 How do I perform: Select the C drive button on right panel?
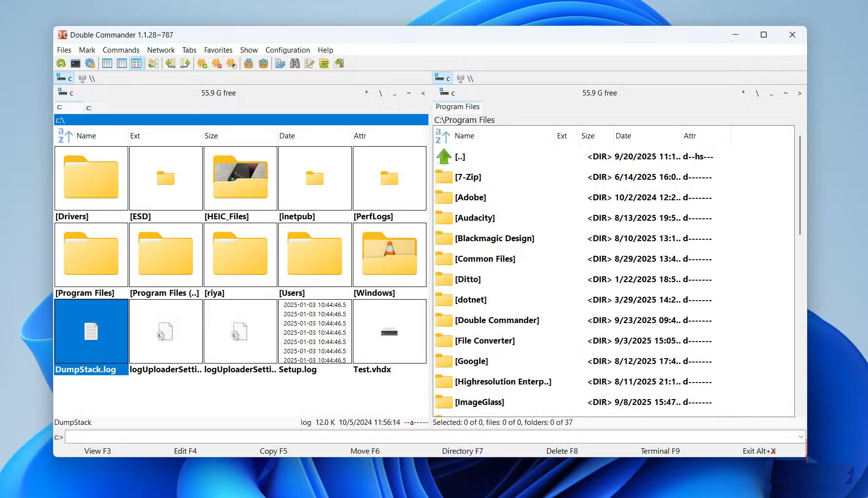[x=442, y=77]
